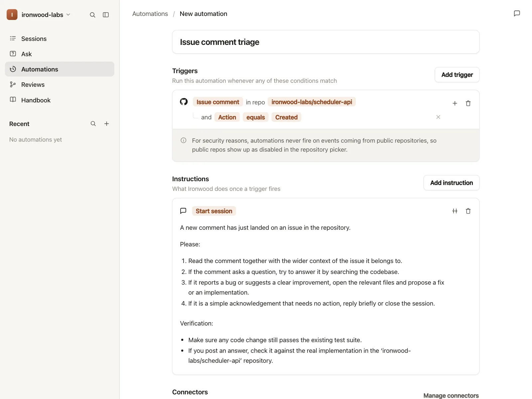Viewport: 532px width, 399px height.
Task: Click 'Run this automation whenever' description text
Action: coord(254,81)
